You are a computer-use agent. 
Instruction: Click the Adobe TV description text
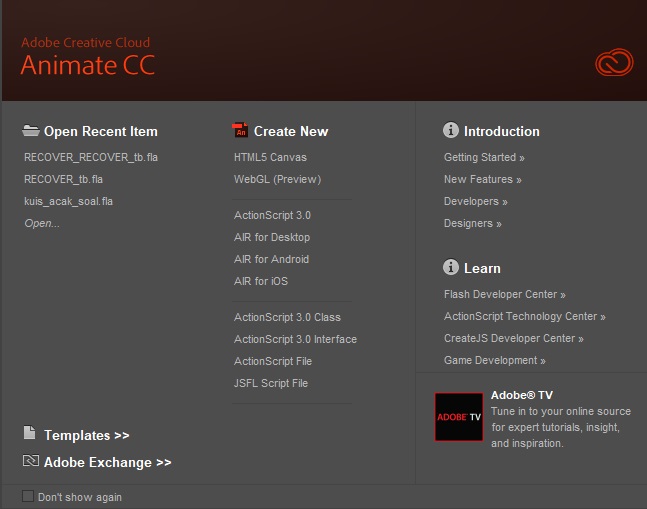[x=561, y=427]
